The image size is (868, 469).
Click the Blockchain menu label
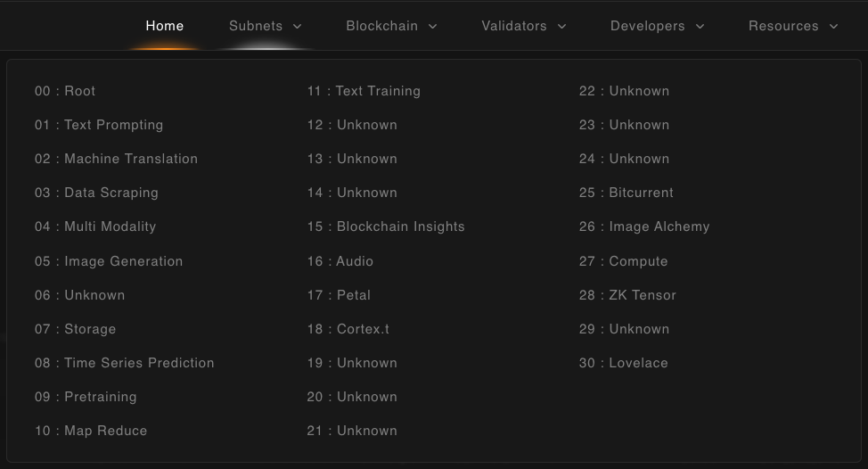pos(381,26)
